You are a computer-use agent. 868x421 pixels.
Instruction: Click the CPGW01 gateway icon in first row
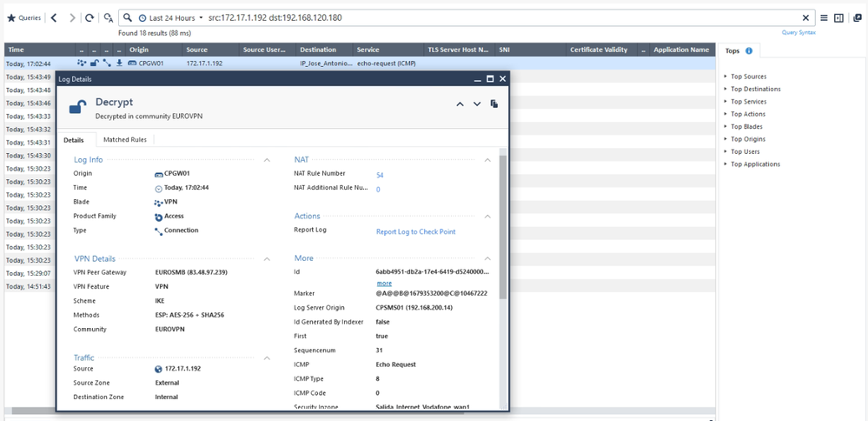click(x=132, y=63)
